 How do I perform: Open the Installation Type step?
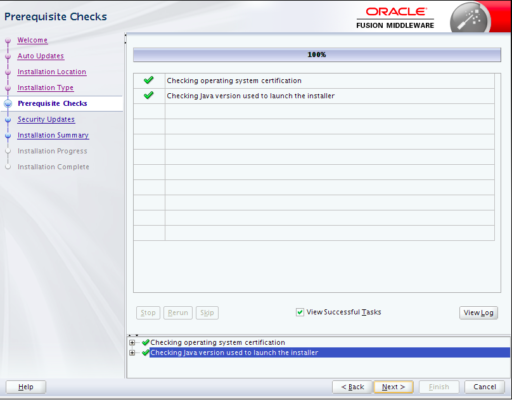pos(45,88)
